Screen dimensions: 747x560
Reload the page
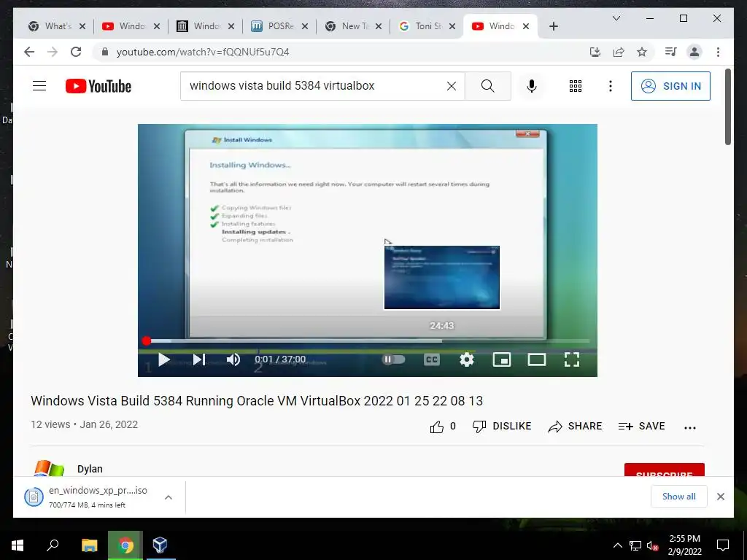pyautogui.click(x=76, y=52)
